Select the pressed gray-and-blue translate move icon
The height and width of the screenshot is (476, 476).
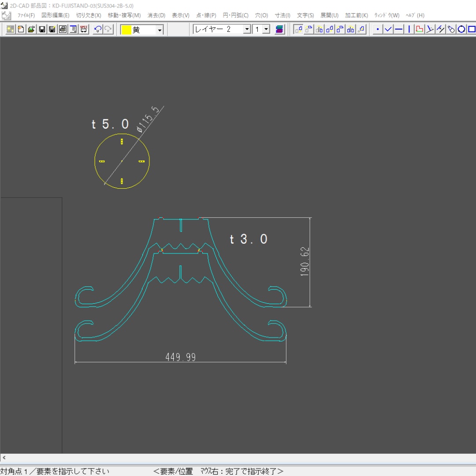(298, 30)
